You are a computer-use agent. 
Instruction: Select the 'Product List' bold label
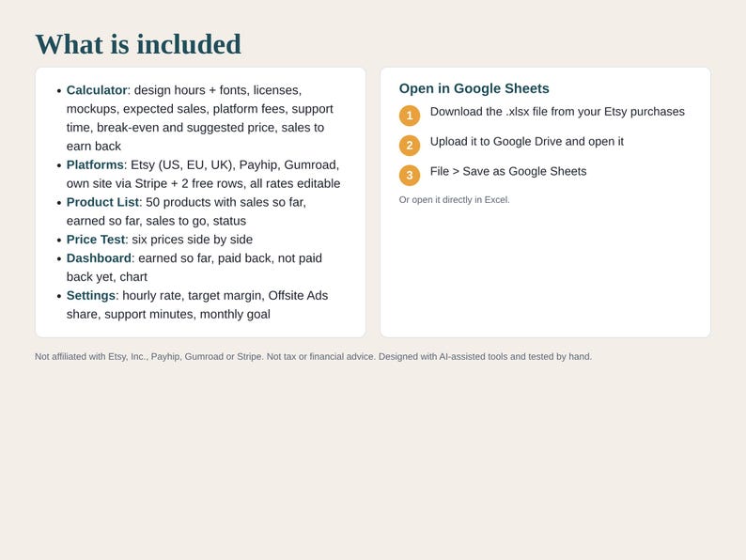pyautogui.click(x=102, y=202)
